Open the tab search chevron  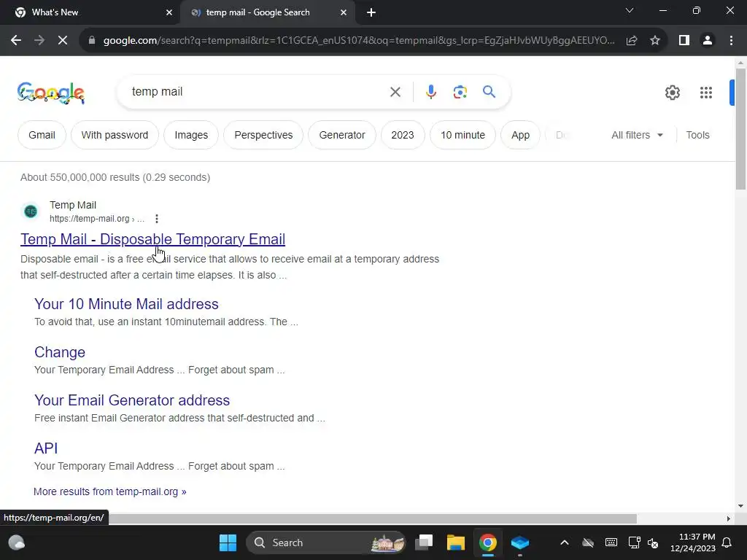(630, 10)
